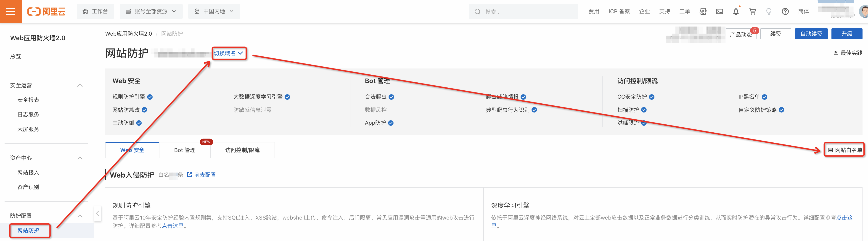Open 费用 in the top menu
Screen dimensions: 868x241
(594, 11)
